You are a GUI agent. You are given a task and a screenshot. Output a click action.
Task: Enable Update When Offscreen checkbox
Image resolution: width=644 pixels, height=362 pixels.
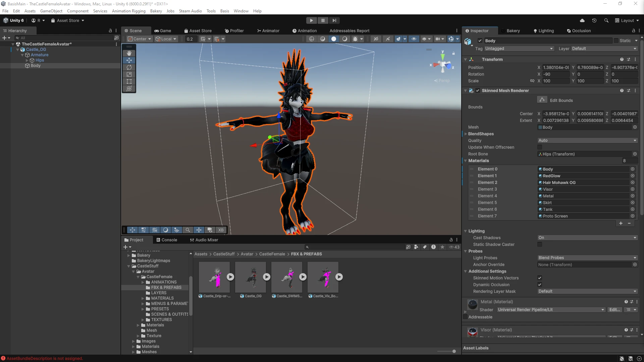540,147
